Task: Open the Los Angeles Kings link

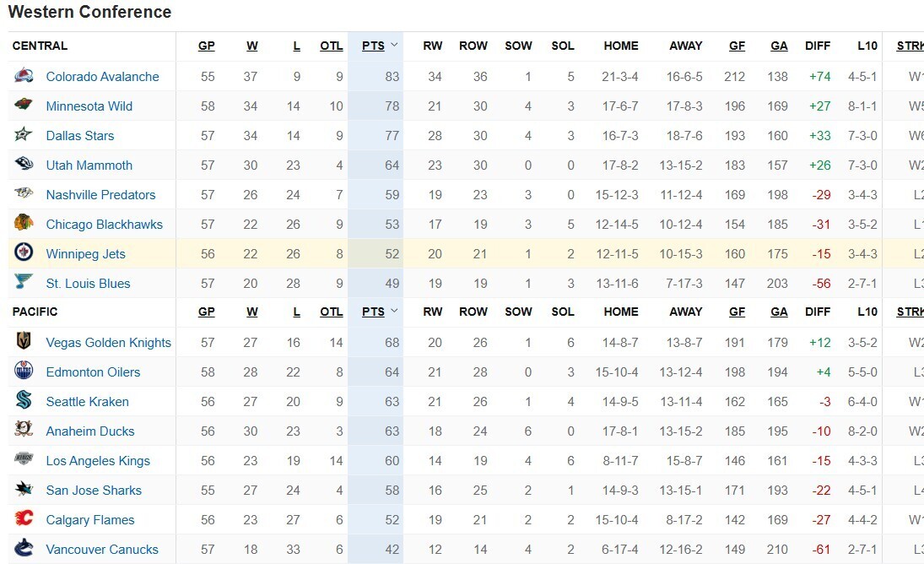Action: [x=98, y=461]
